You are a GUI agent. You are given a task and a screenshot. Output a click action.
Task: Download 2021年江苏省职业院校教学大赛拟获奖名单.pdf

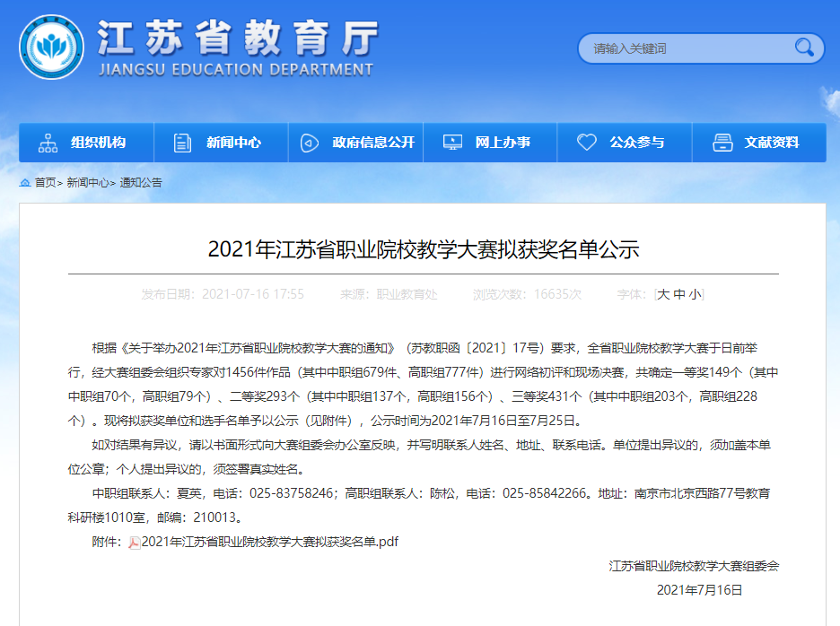pyautogui.click(x=270, y=542)
